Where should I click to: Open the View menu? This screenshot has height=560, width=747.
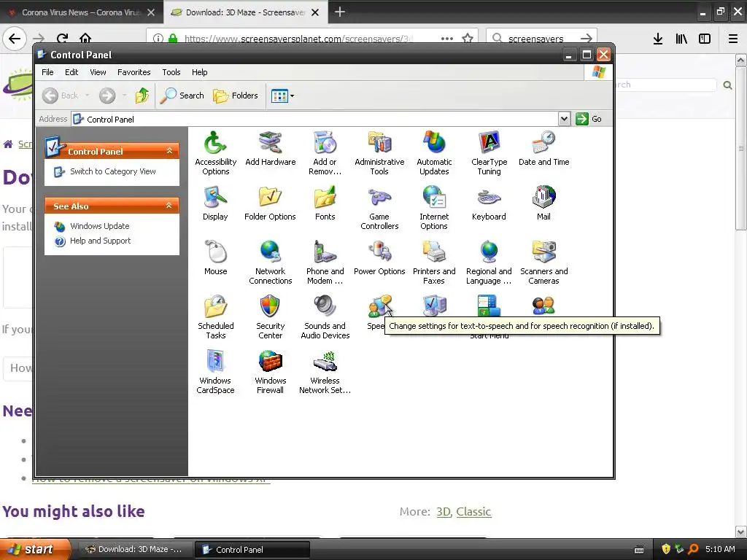pos(98,72)
